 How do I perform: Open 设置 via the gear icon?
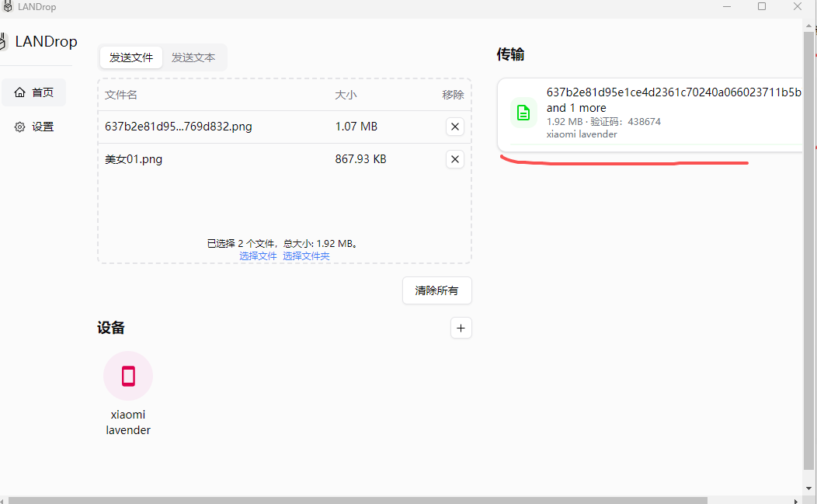tap(19, 126)
